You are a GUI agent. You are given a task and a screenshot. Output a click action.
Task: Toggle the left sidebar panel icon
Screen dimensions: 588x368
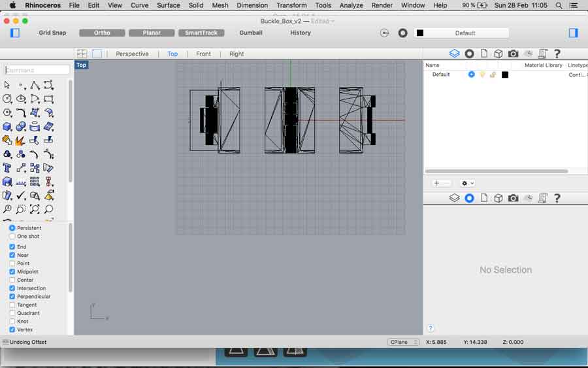point(15,33)
